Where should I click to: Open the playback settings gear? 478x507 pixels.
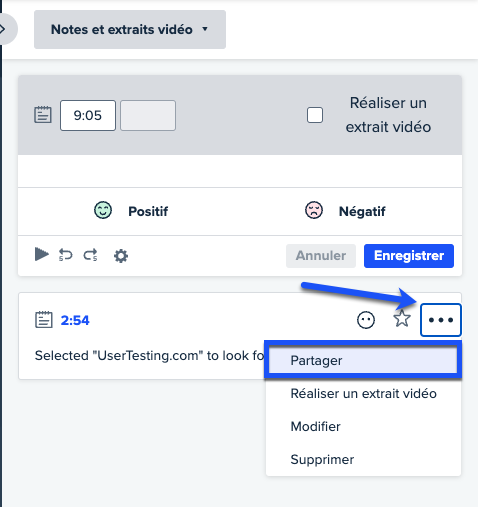point(121,256)
